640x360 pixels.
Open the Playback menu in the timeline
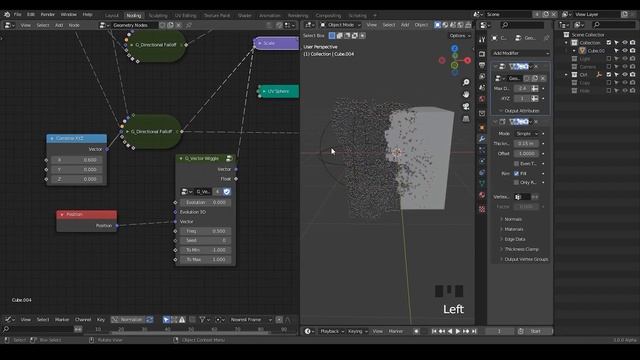click(332, 331)
